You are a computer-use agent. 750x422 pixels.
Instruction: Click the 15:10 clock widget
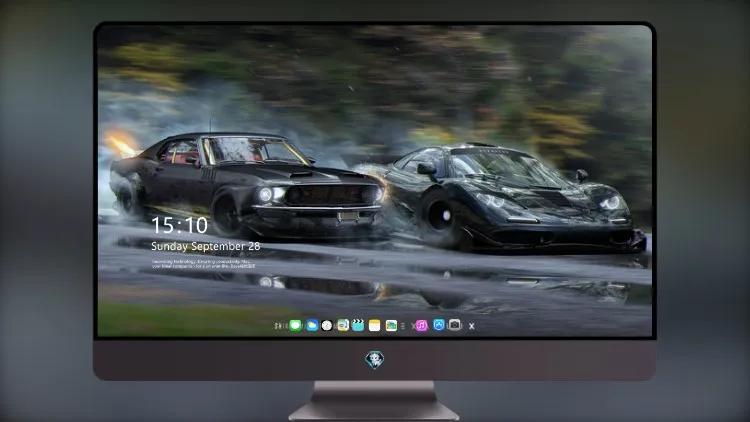click(179, 225)
